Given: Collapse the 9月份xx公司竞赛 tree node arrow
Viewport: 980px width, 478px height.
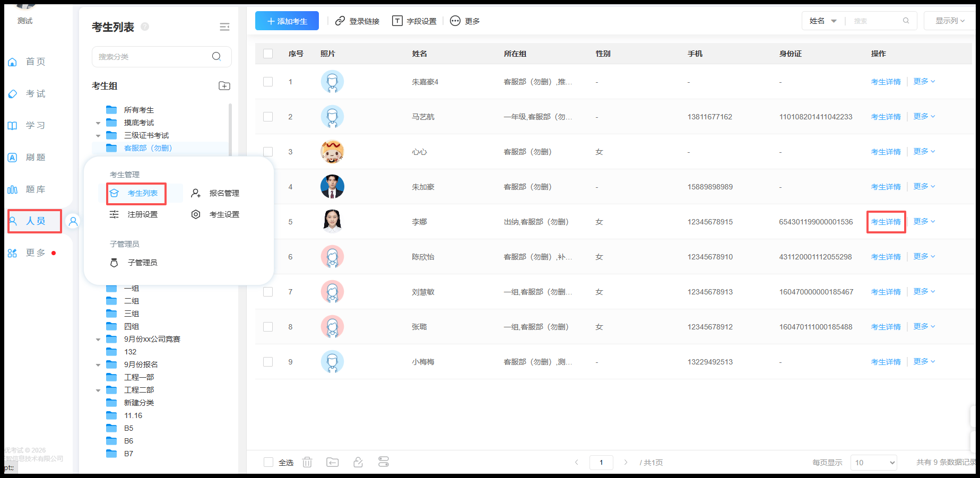Looking at the screenshot, I should (98, 340).
